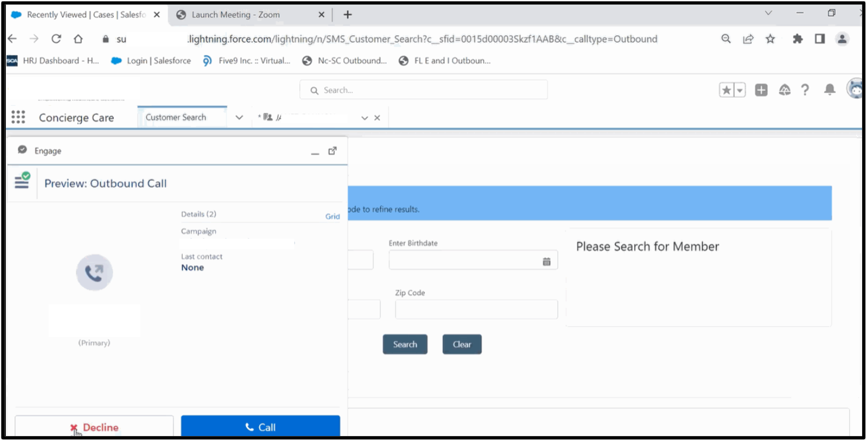This screenshot has height=440, width=868.
Task: Open the Chrome profile avatar
Action: click(x=842, y=39)
